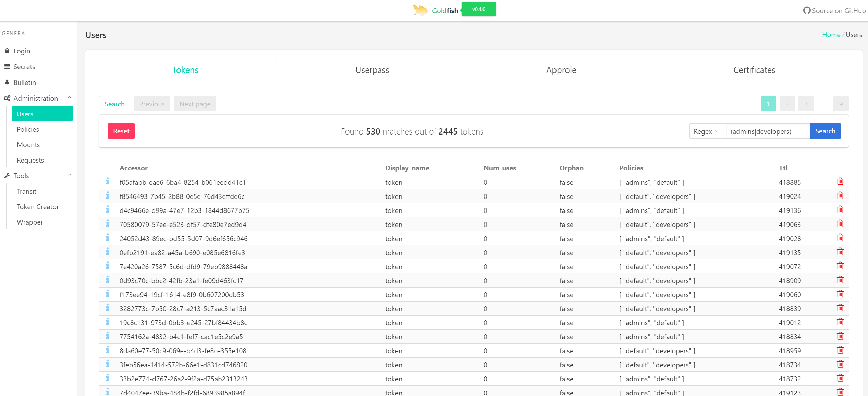Open info for accessor 70580079-57ee-e523-df57-dfe80e7ed9d4

tap(108, 223)
